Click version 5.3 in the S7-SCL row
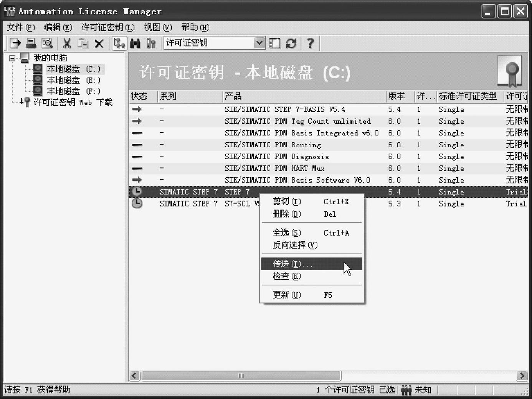Viewport: 532px width, 399px height. (394, 204)
